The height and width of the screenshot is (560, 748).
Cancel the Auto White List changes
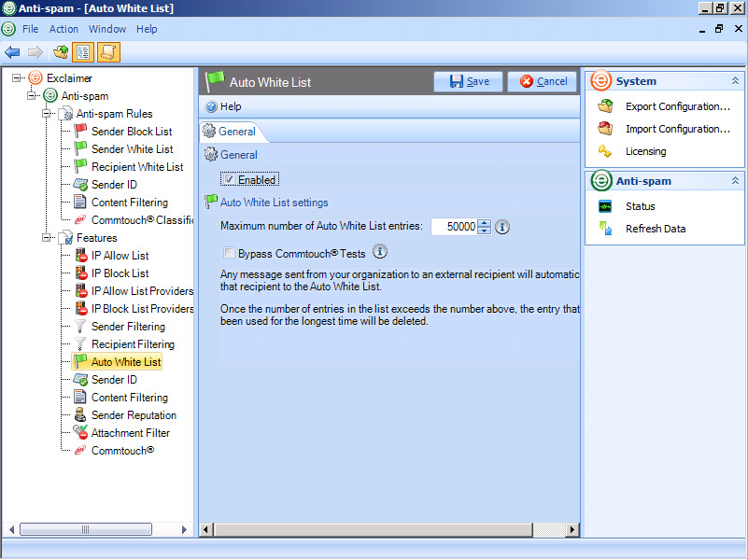pos(542,81)
